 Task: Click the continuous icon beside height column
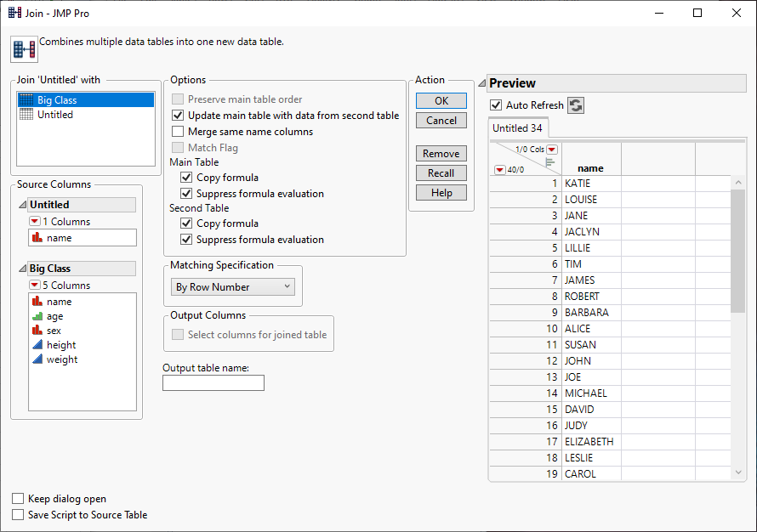37,344
